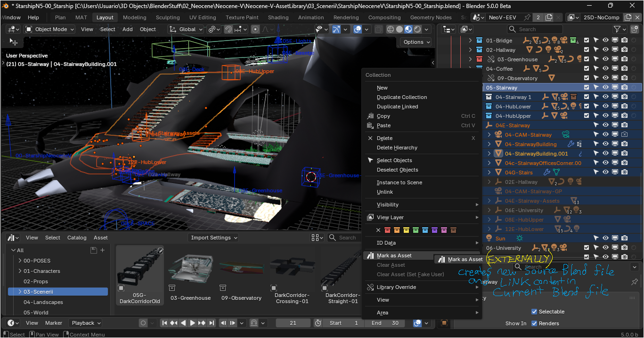Save asset catalog changes icon

[93, 250]
